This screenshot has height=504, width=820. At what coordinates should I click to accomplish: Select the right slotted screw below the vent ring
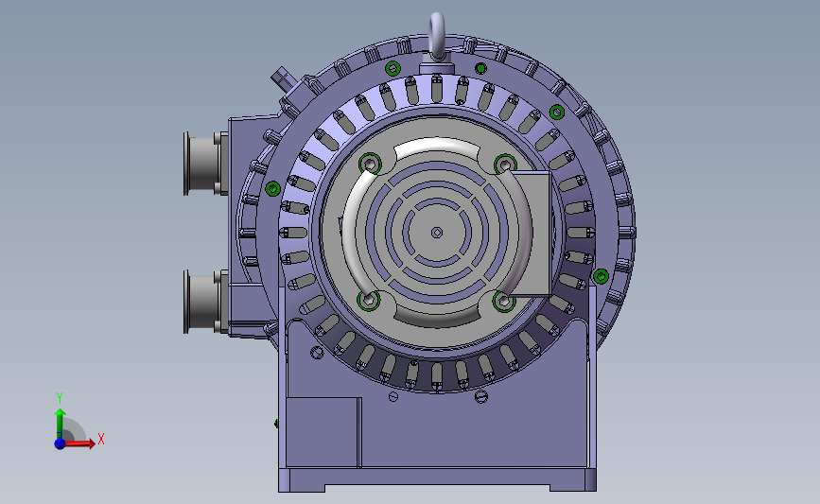point(481,397)
